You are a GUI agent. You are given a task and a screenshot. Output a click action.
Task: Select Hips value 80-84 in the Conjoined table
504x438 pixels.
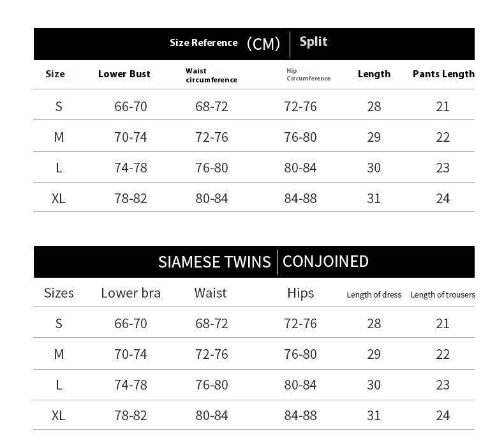(x=300, y=385)
